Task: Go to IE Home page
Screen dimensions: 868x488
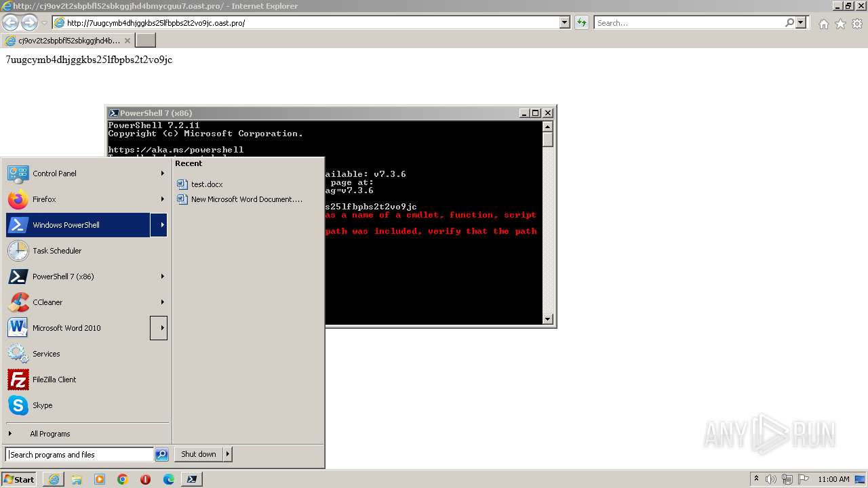Action: [823, 24]
